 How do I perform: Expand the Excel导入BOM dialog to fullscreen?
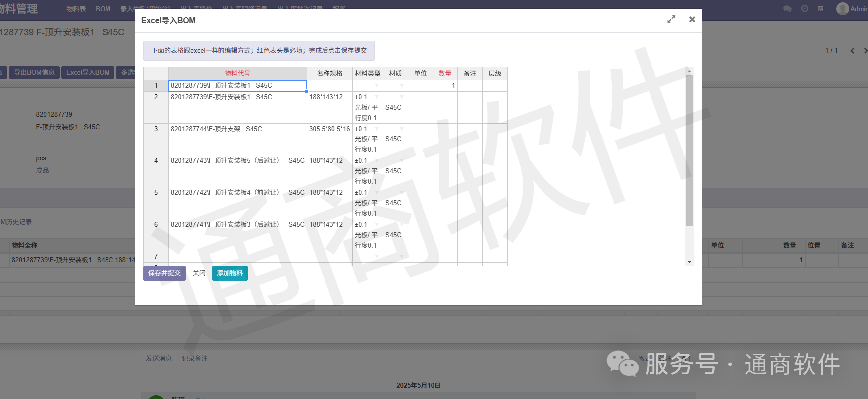pos(671,19)
